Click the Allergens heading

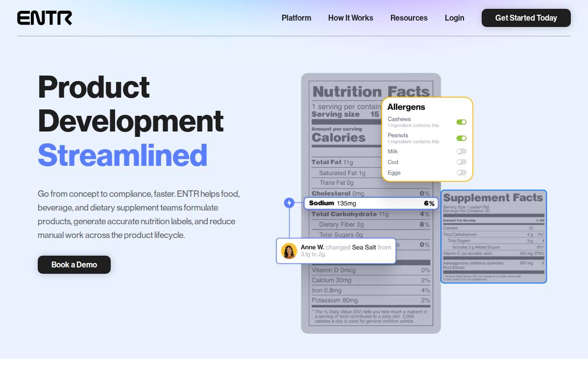pos(406,107)
